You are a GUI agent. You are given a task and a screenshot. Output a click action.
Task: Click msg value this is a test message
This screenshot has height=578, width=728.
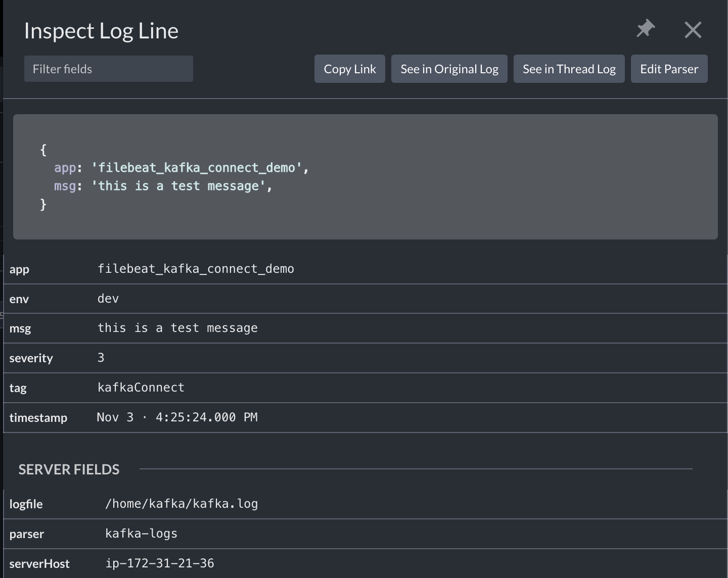pyautogui.click(x=177, y=328)
